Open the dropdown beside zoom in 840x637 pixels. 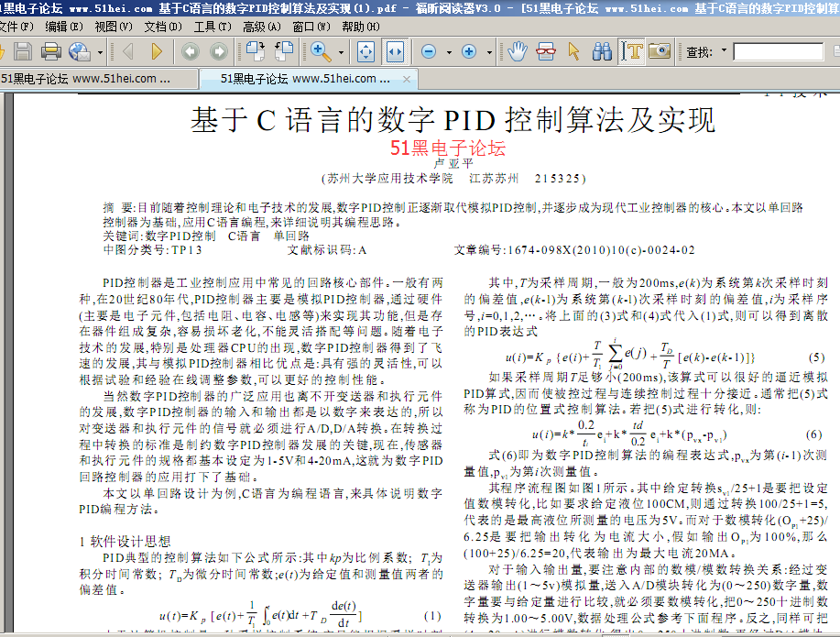coord(489,52)
